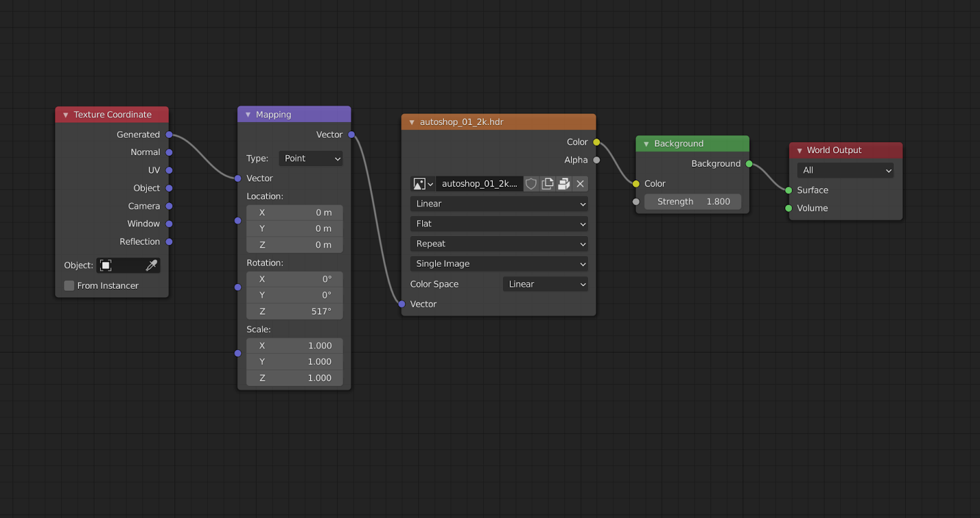The image size is (980, 518).
Task: Click Mapping node Vector output socket
Action: (x=352, y=135)
